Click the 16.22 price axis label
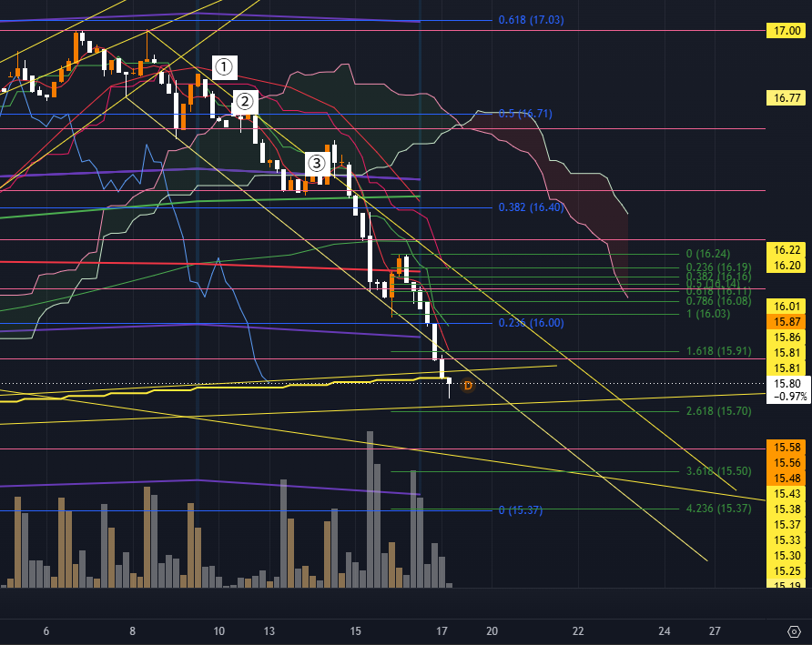Image resolution: width=812 pixels, height=645 pixels. (787, 250)
